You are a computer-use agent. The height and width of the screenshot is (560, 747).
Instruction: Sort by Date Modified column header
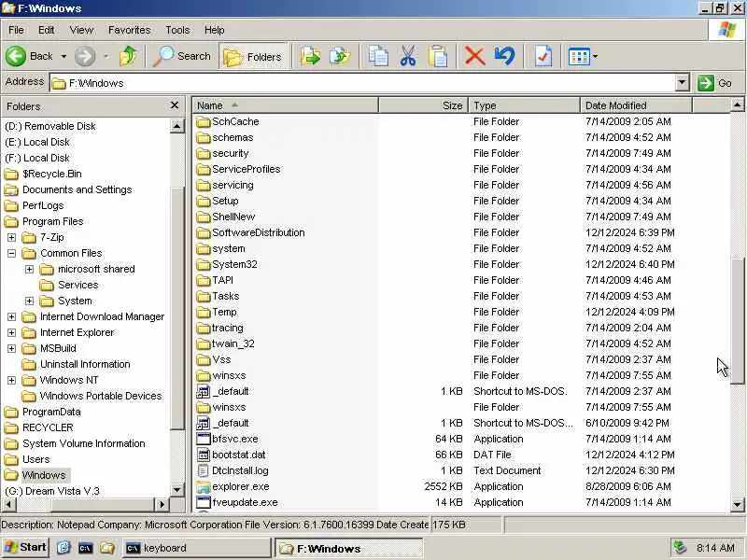[x=636, y=105]
